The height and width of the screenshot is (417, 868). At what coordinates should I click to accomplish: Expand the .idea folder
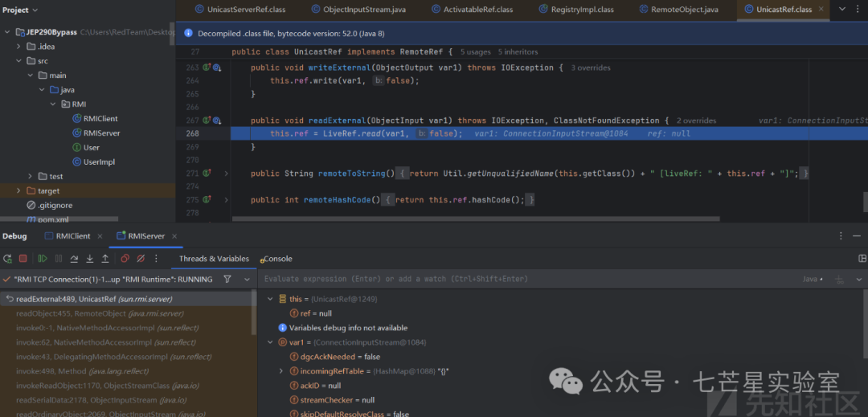point(18,47)
